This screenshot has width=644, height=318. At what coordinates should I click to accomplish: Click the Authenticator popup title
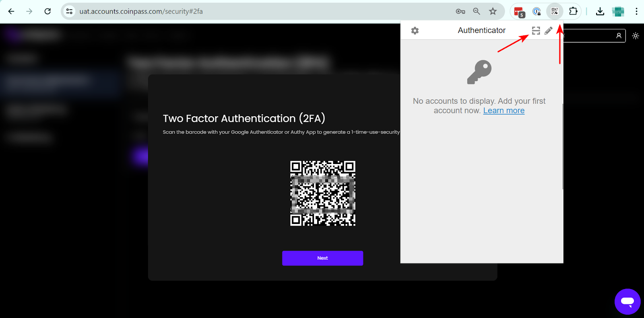481,31
